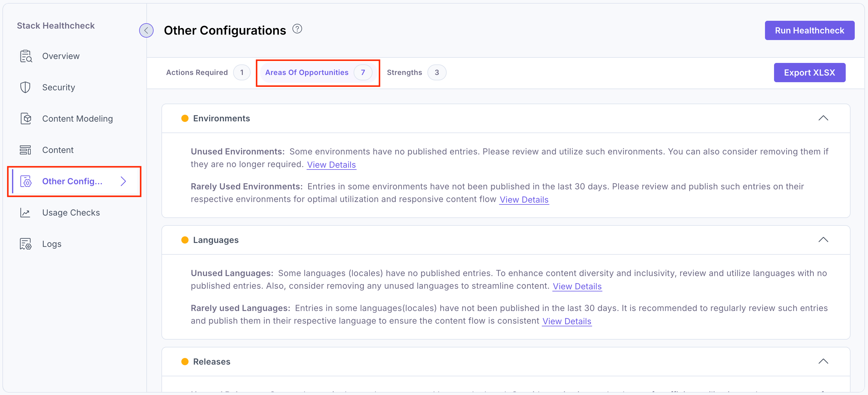Expand the Other Config chevron arrow
This screenshot has height=395, width=868.
click(x=123, y=181)
